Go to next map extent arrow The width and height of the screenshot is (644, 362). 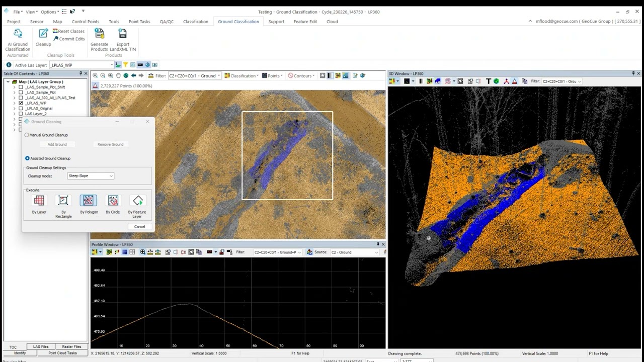tap(141, 75)
